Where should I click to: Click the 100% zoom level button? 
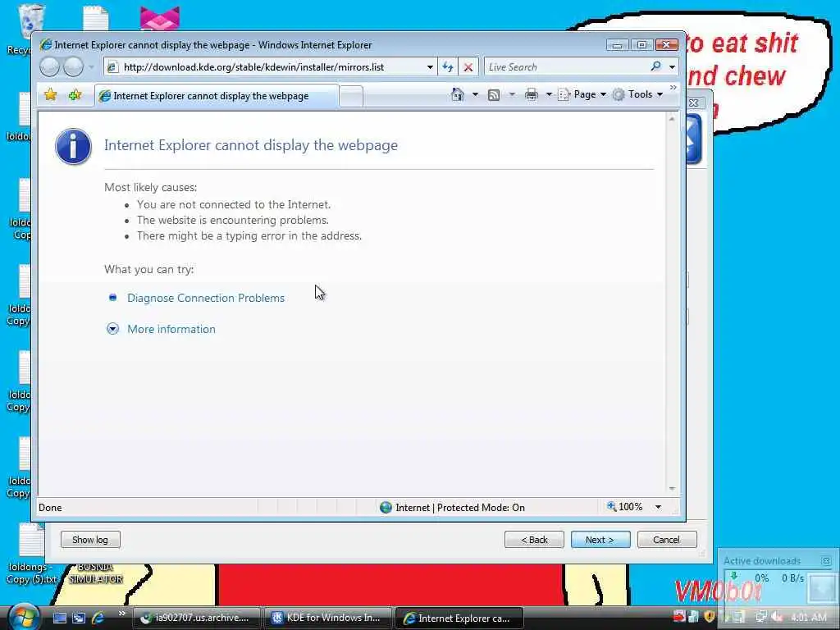pos(624,507)
